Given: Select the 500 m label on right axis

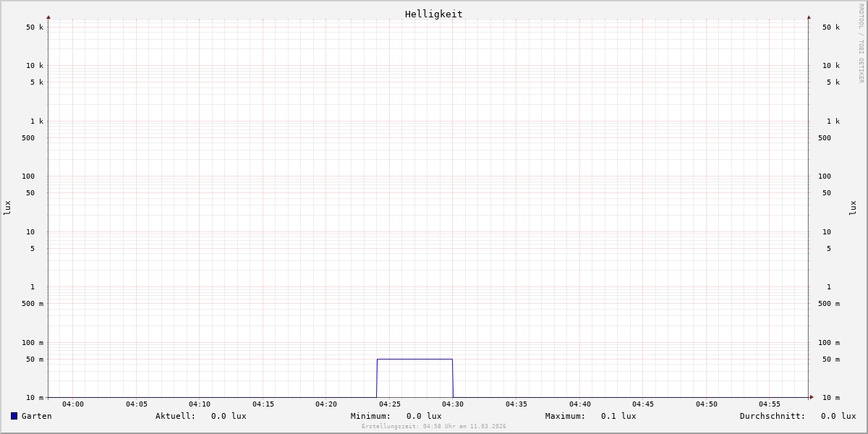Looking at the screenshot, I should click(x=829, y=304).
